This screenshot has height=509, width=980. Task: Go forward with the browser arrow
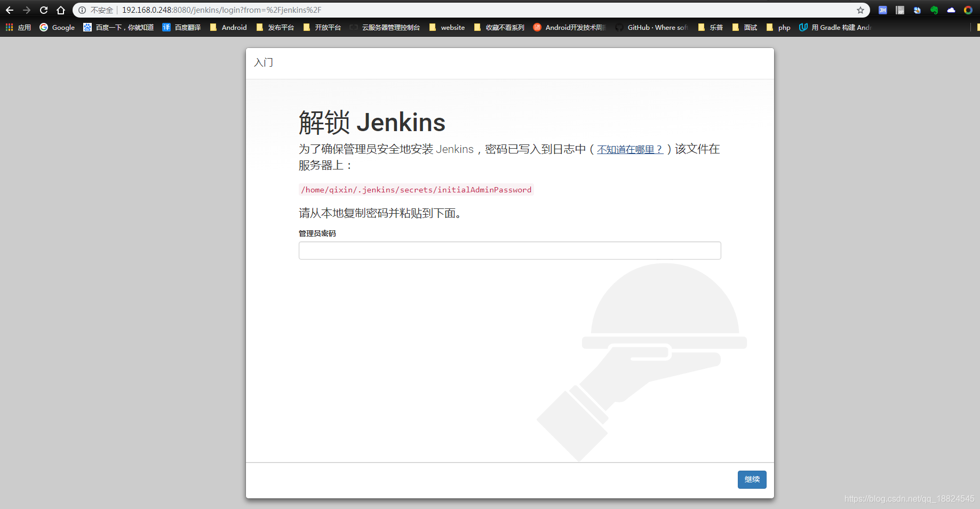[27, 10]
